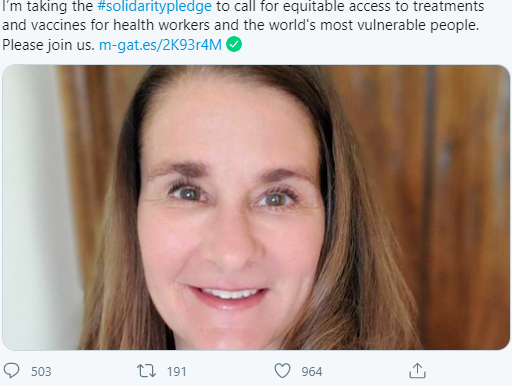Click the "world's most vulnerable people" text
Image resolution: width=512 pixels, height=386 pixels.
[374, 25]
